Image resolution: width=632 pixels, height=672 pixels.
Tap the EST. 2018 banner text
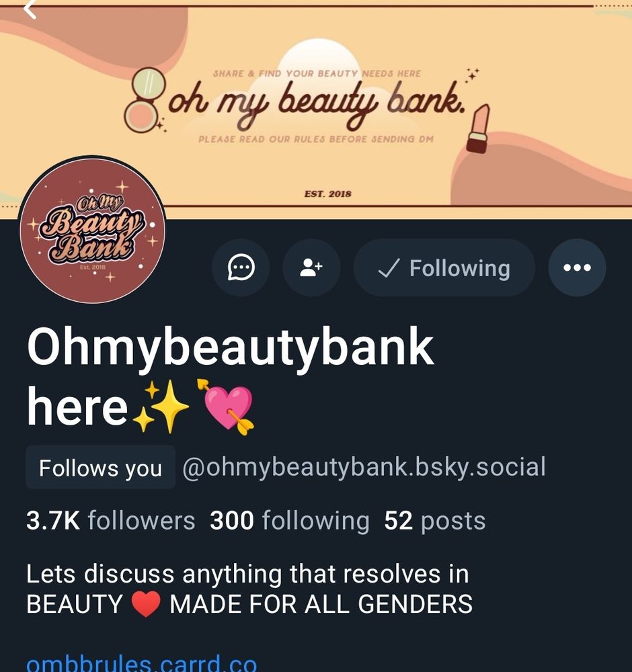tap(328, 194)
